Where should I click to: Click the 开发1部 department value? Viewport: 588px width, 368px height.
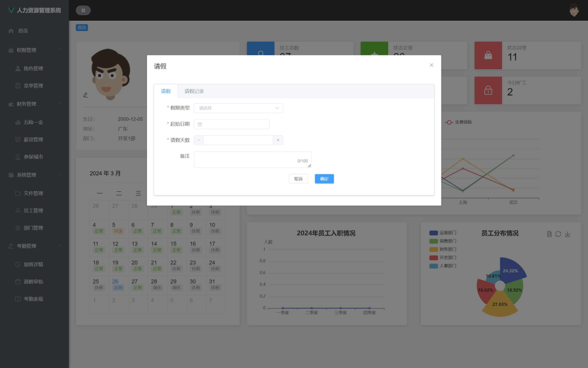pos(126,138)
